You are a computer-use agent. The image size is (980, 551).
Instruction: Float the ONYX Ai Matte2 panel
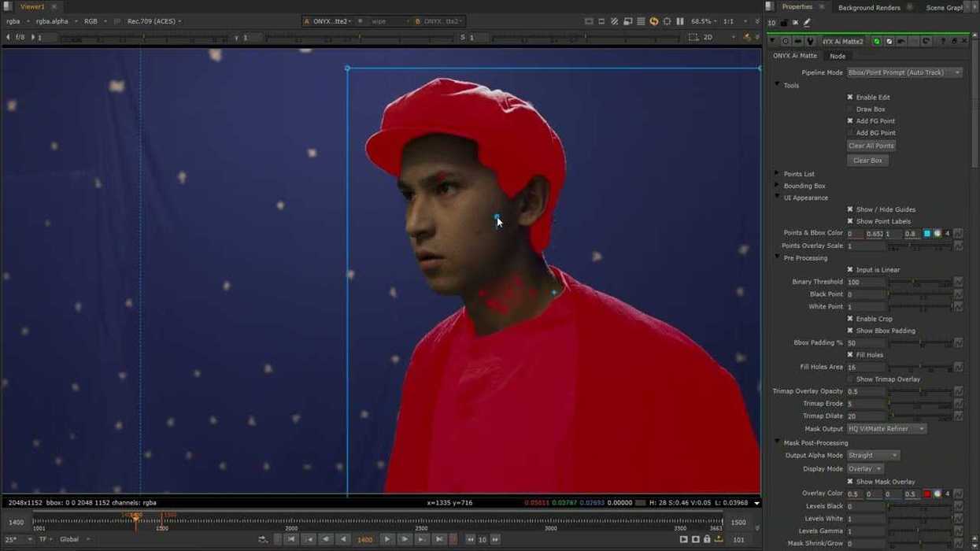[x=954, y=41]
